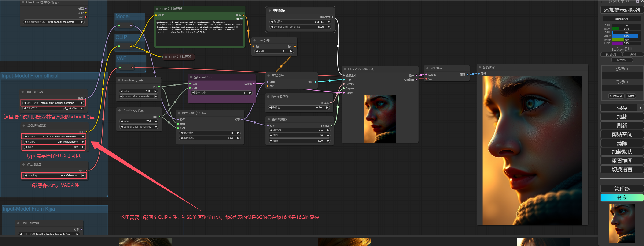Click the 显示历史 button
The width and height of the screenshot is (644, 246).
pos(622,60)
